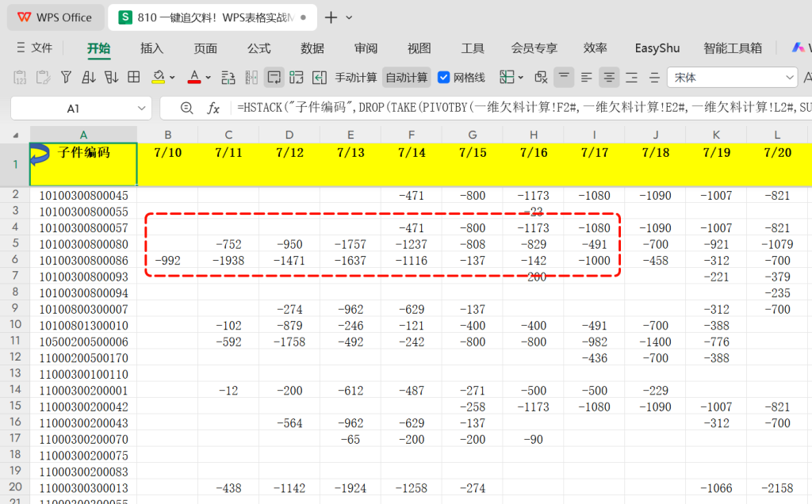Select cell A1 子件编码
The image size is (812, 504).
point(83,164)
